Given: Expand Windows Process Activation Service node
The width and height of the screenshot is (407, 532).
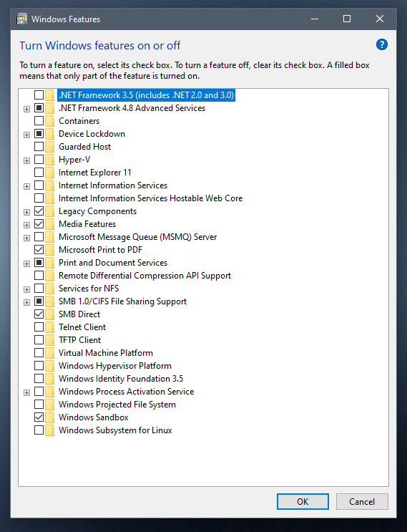Looking at the screenshot, I should click(x=26, y=392).
